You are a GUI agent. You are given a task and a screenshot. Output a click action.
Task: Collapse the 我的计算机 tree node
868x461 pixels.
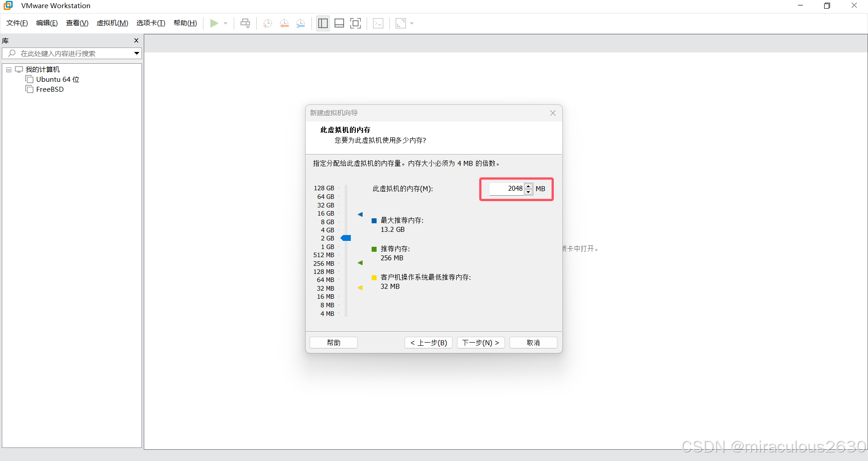click(x=9, y=70)
